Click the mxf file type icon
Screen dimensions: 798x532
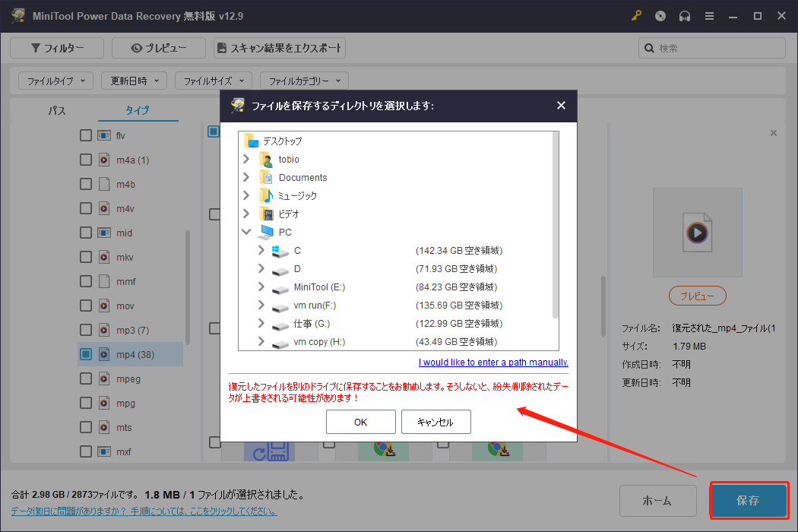(x=104, y=451)
